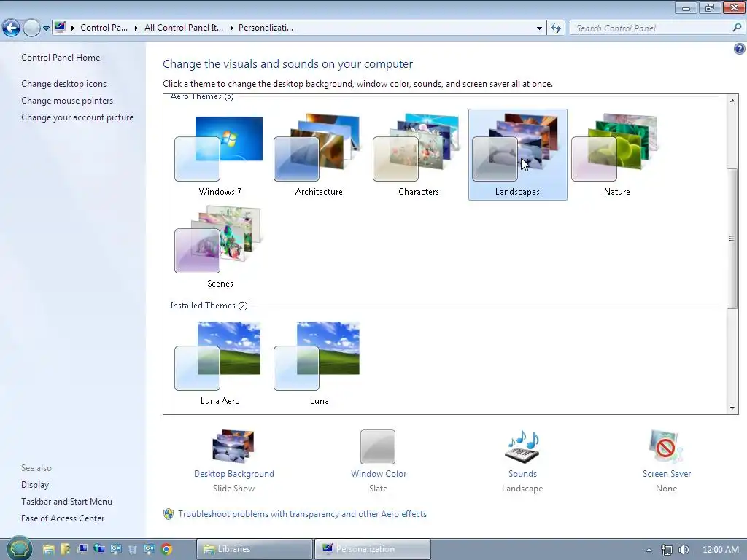Screen dimensions: 747x560
Task: Expand the address bar history dropdown
Action: (539, 28)
